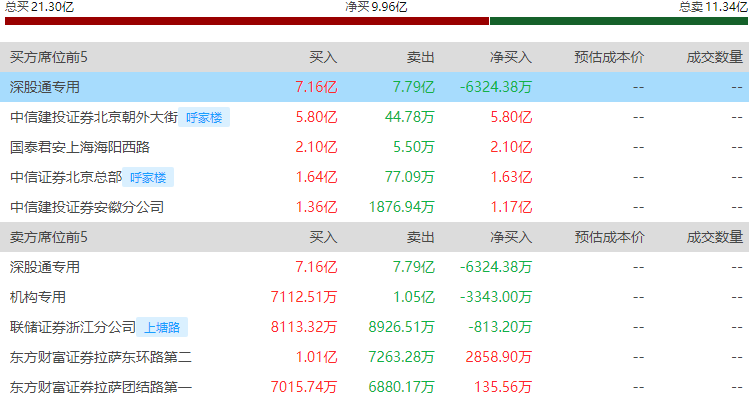The height and width of the screenshot is (393, 749).
Task: Click the 上塘路 tag beside 联储证券浙江分公司
Action: point(162,327)
